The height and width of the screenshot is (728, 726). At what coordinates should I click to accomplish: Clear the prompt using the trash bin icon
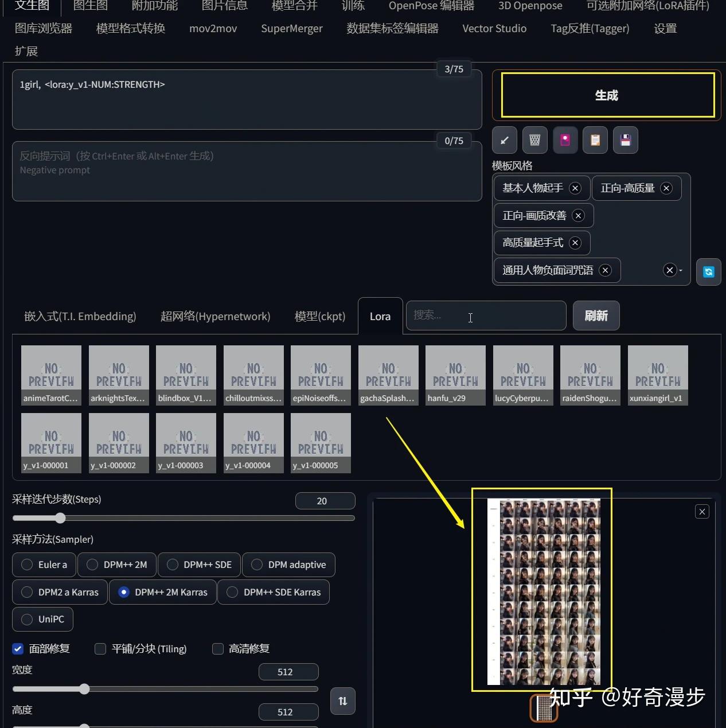[535, 140]
